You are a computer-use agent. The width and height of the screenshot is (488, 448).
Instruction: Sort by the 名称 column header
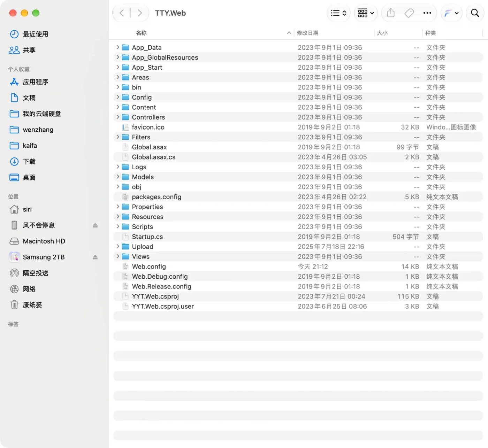(x=141, y=33)
